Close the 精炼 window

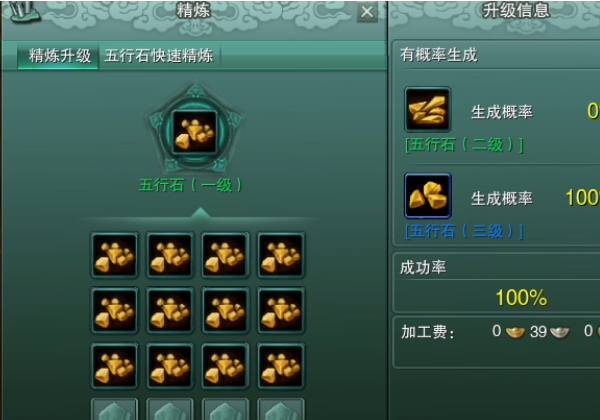point(367,12)
